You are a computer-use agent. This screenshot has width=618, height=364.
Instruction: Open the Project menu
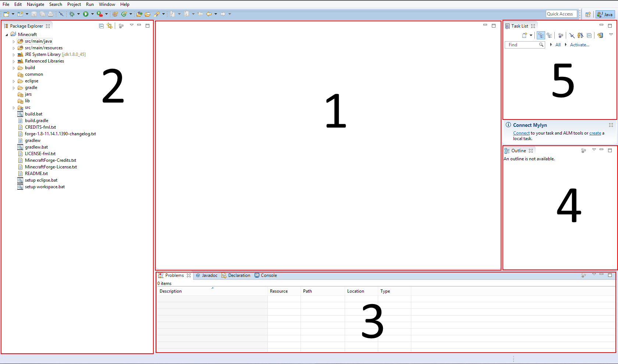pyautogui.click(x=74, y=4)
